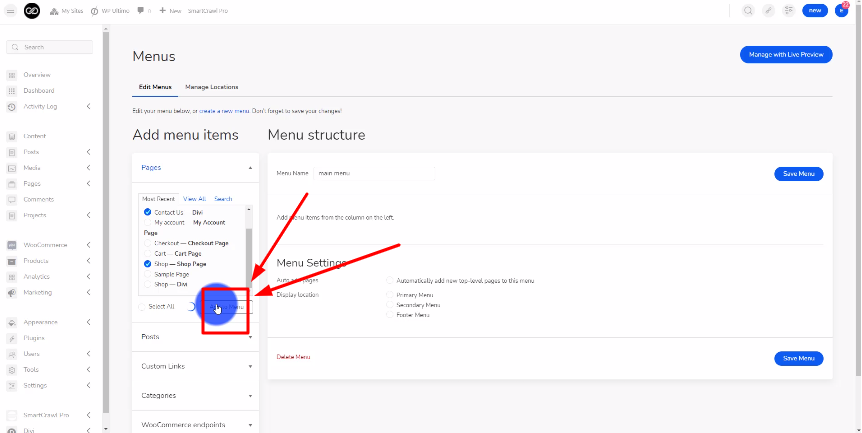This screenshot has width=862, height=433.
Task: Enable the Primary Menu display location
Action: [389, 295]
